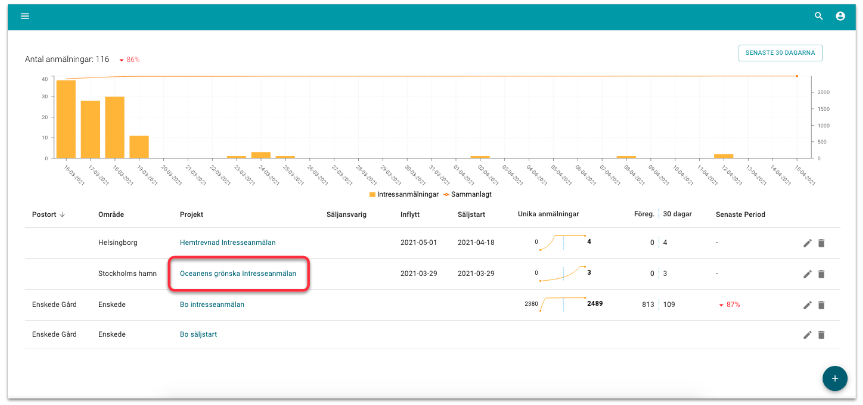This screenshot has width=863, height=405.
Task: Sort table by Postort column
Action: coord(48,214)
